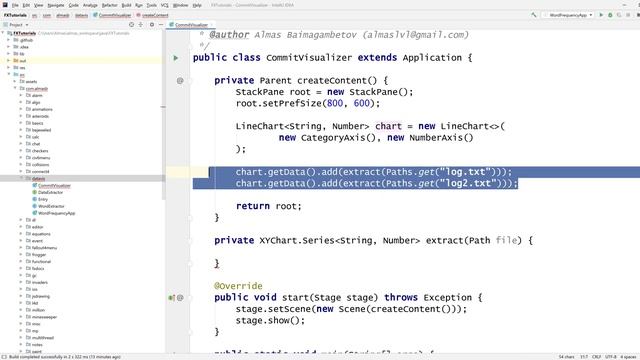Image resolution: width=640 pixels, height=360 pixels.
Task: Close the CommitVisualizer editor tab
Action: click(x=211, y=25)
